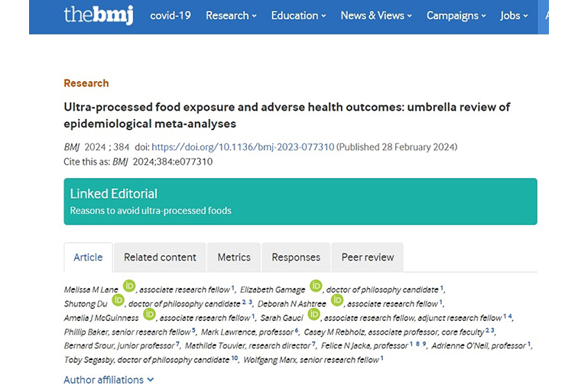Expand Author affiliations section
This screenshot has width=578, height=392.
[x=109, y=380]
